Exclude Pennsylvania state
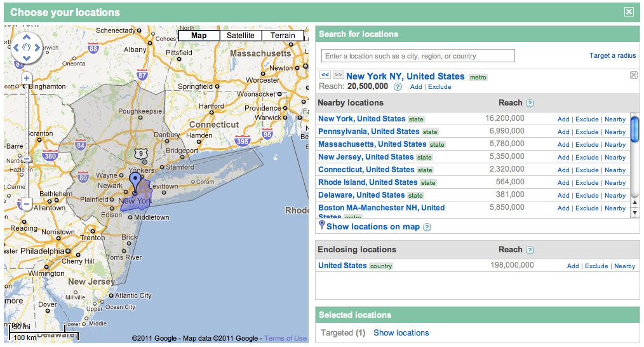644x347 pixels. tap(587, 132)
